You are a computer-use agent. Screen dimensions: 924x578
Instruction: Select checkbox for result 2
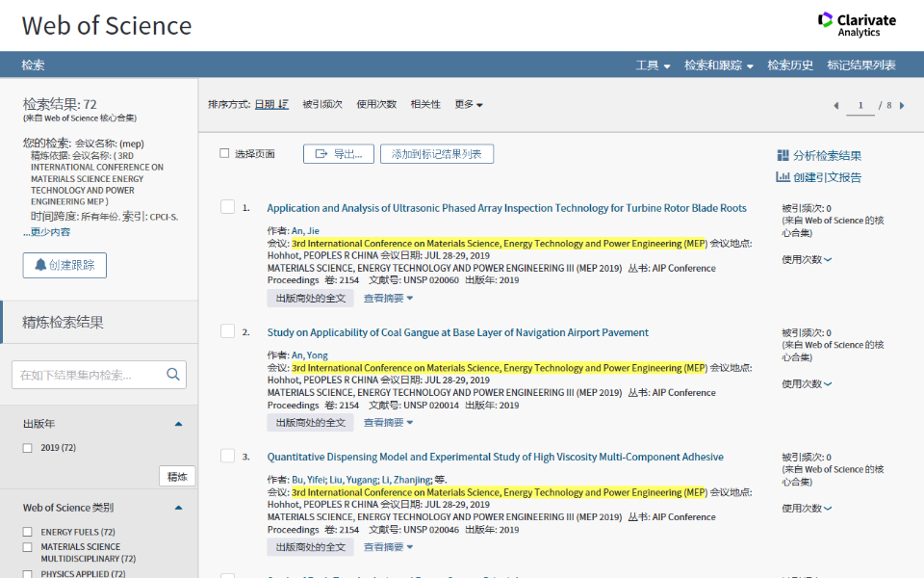tap(227, 330)
